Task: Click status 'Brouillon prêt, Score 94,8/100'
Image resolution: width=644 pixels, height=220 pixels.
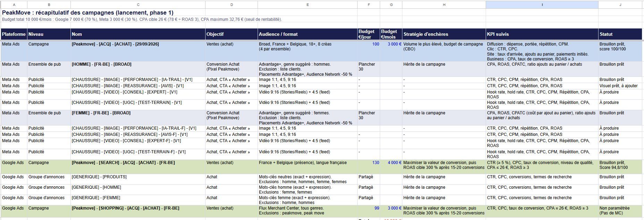Action: [613, 165]
